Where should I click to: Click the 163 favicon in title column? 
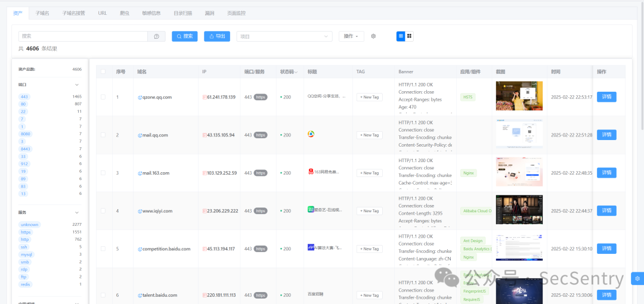(x=311, y=171)
